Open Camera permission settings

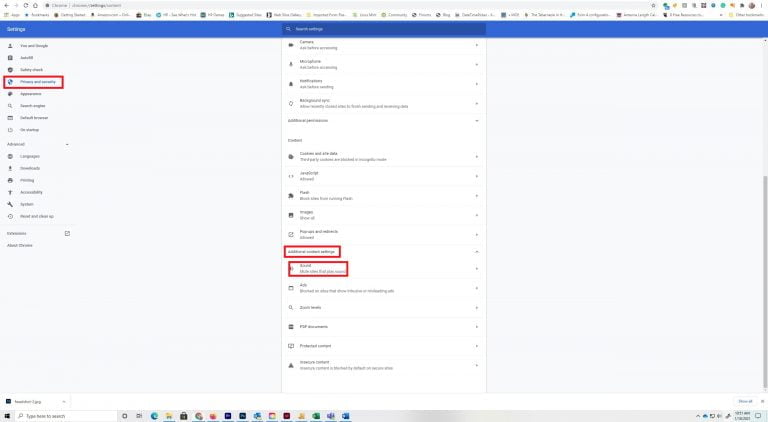(x=384, y=45)
